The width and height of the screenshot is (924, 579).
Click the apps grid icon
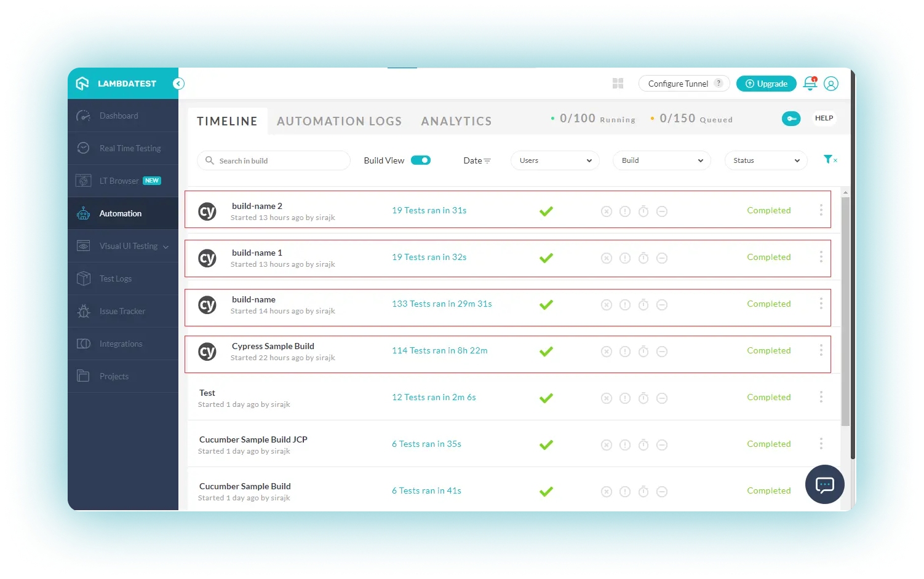[618, 84]
